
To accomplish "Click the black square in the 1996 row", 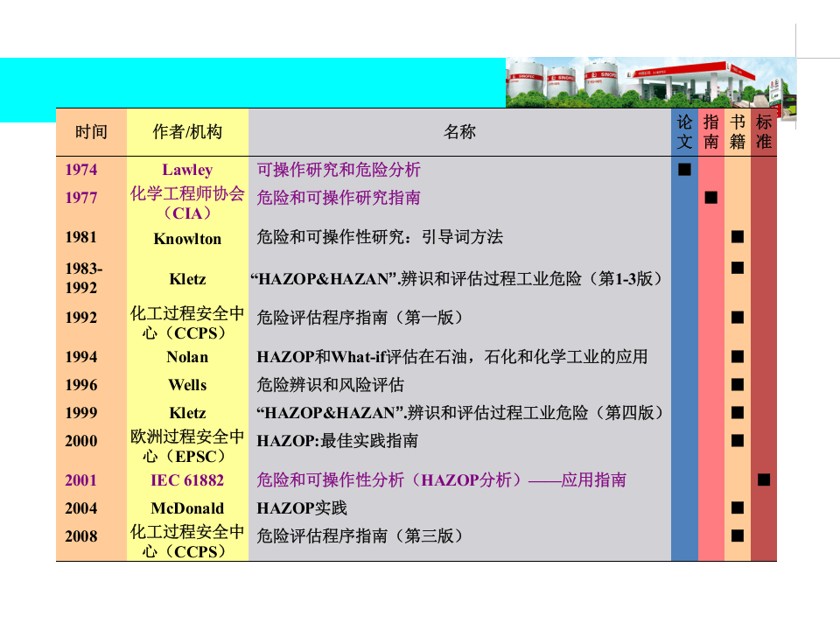I will click(737, 385).
